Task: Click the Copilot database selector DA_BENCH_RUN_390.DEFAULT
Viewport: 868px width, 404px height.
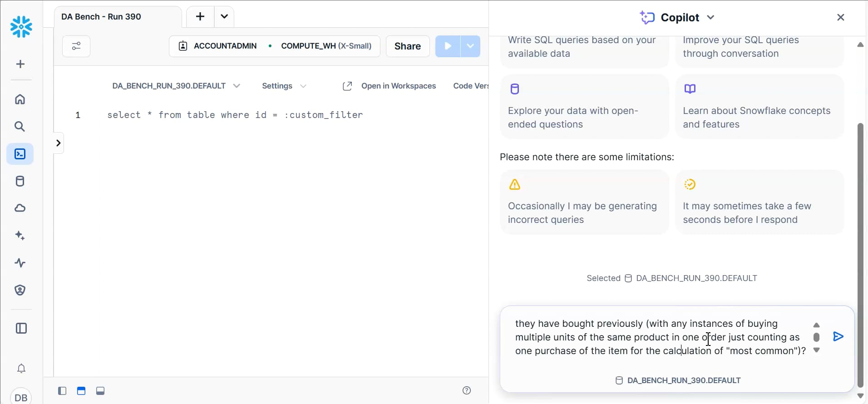Action: pos(678,380)
